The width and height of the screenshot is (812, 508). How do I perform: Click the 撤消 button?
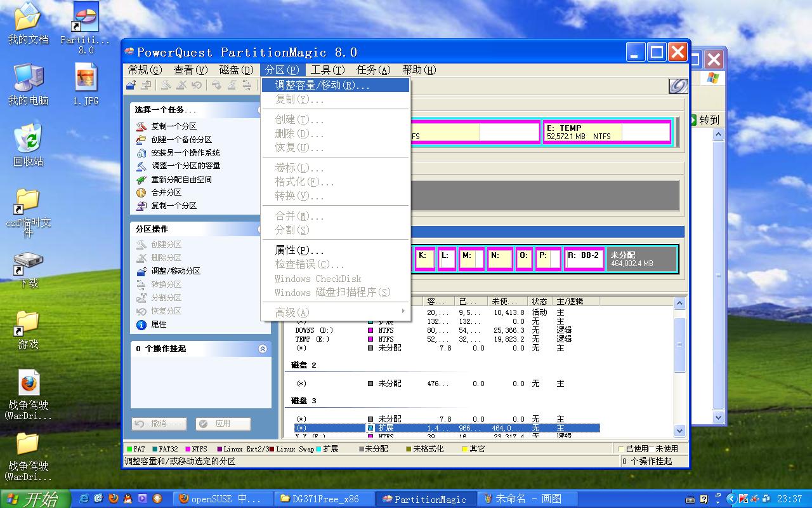click(x=159, y=424)
